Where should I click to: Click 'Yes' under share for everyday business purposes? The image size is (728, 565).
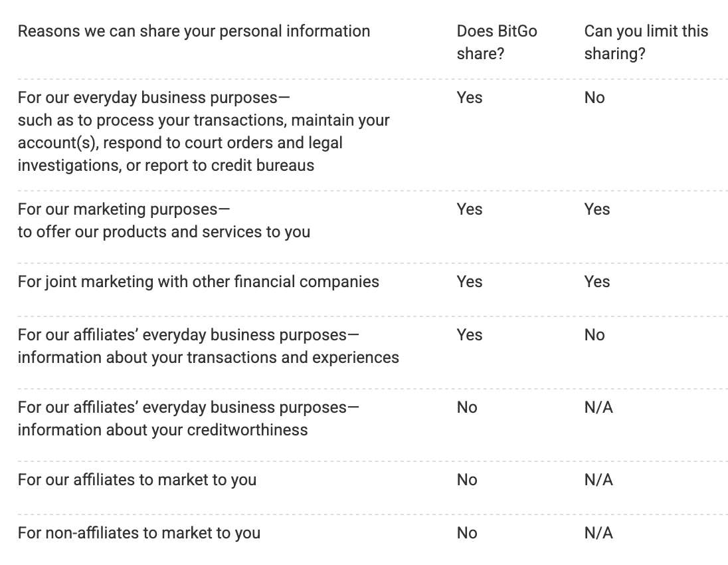click(x=470, y=98)
